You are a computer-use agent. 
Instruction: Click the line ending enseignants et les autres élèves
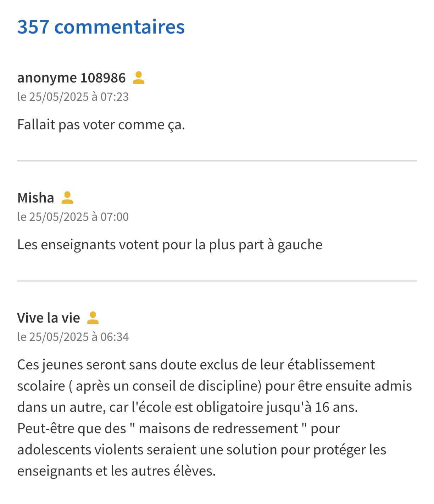tap(116, 471)
